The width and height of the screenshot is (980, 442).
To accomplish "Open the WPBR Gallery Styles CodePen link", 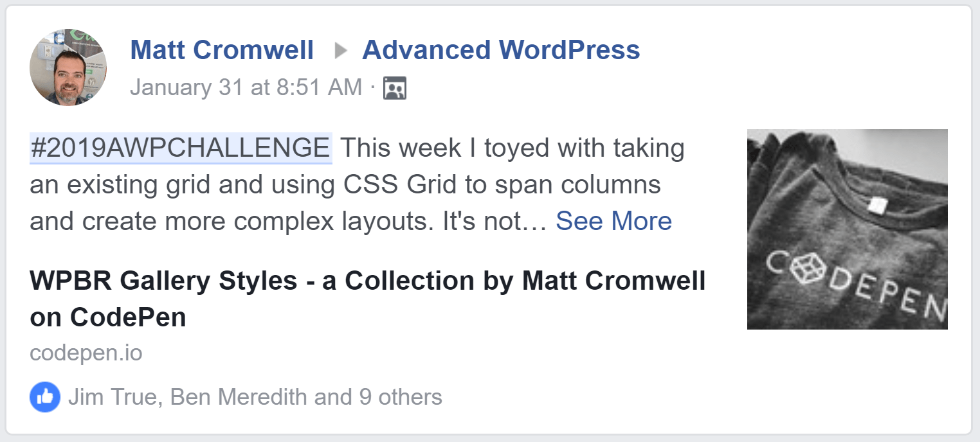I will pyautogui.click(x=367, y=281).
